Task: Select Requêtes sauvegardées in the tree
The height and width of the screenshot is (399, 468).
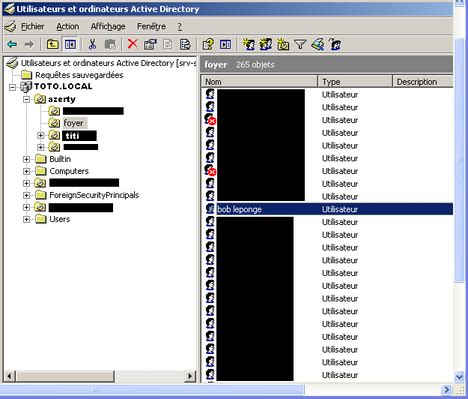Action: tap(79, 75)
